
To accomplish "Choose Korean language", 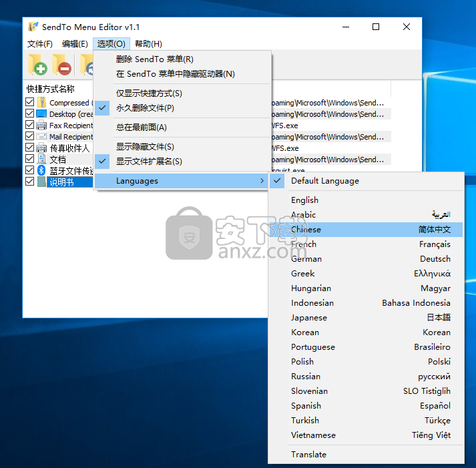I will pyautogui.click(x=366, y=332).
